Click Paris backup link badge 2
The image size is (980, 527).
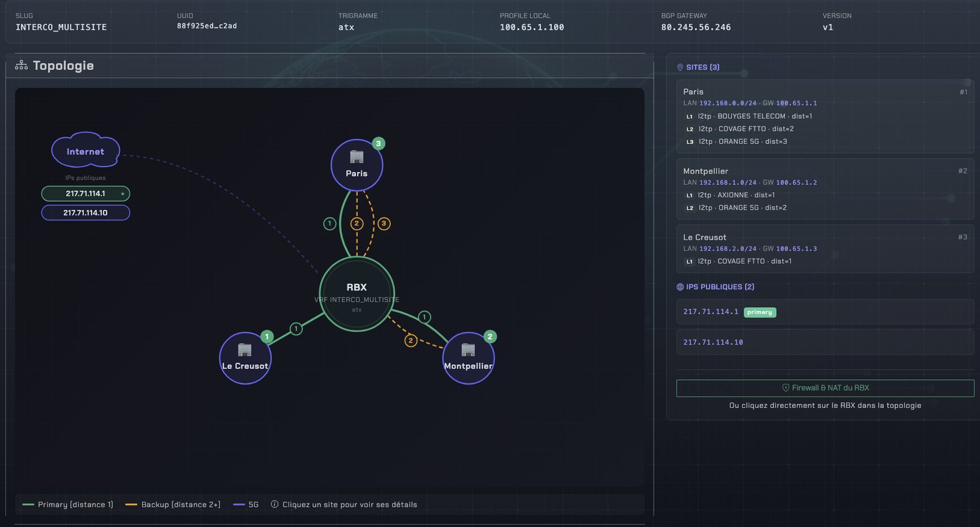(x=356, y=223)
